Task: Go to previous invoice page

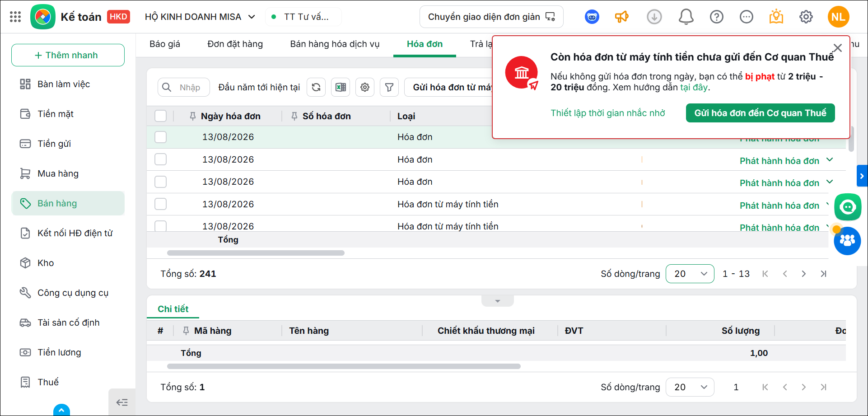Action: [785, 274]
